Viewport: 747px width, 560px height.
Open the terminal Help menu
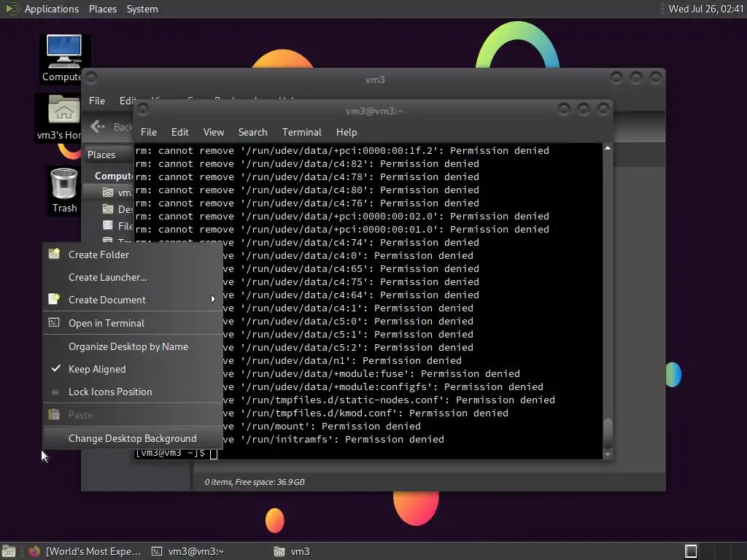point(347,132)
